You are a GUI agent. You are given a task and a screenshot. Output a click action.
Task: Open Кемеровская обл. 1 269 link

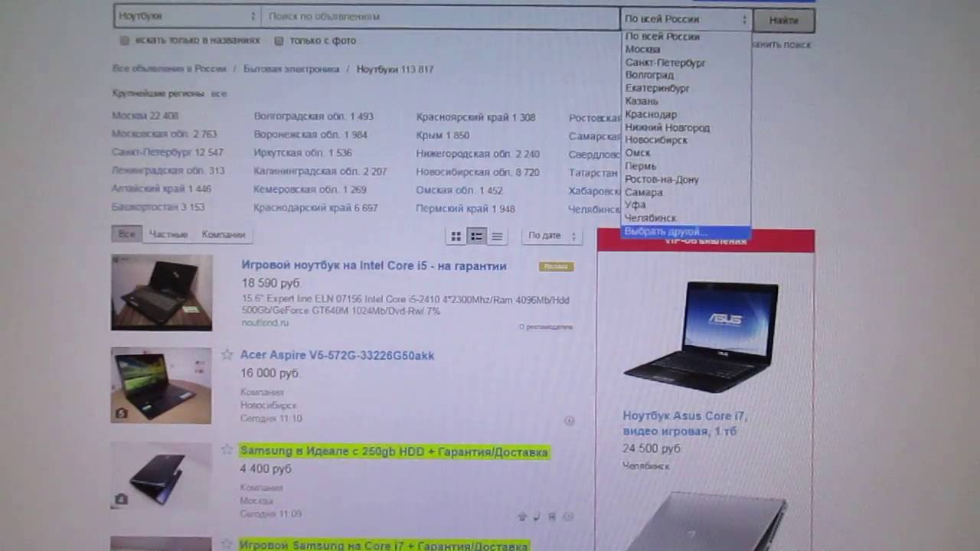[309, 190]
